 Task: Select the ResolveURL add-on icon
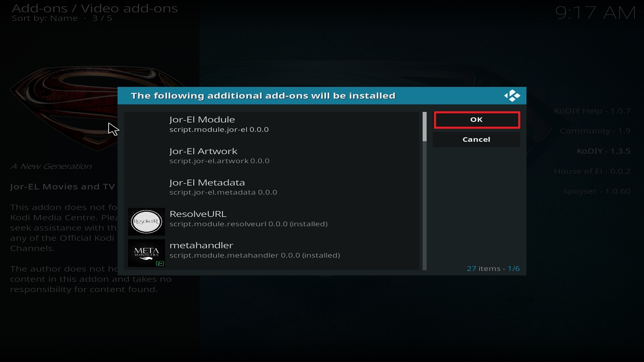[x=146, y=222]
